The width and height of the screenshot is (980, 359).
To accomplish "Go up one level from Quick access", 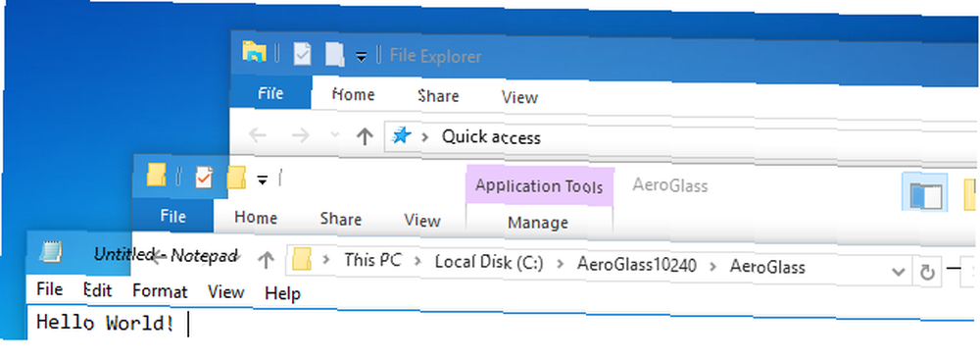I will point(365,135).
